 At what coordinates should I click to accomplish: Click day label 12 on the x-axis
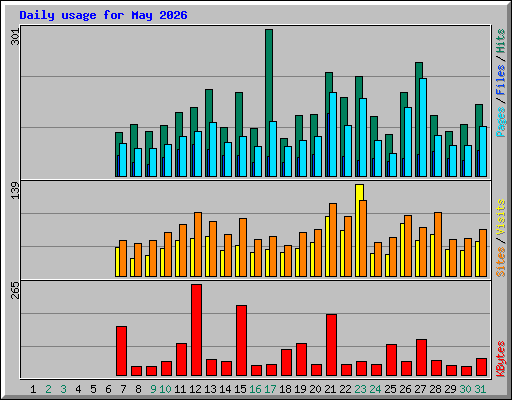(195, 389)
